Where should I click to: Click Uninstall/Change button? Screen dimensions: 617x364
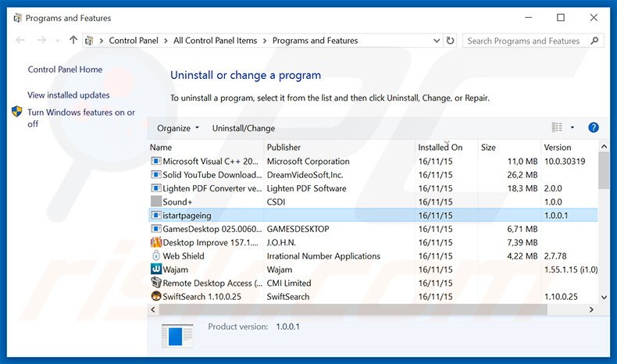pyautogui.click(x=244, y=128)
